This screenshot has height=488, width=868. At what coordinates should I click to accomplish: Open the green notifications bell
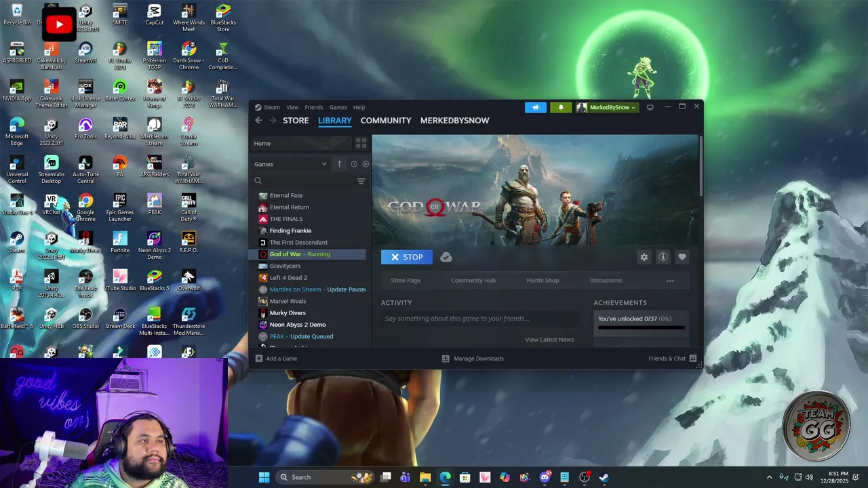coord(561,107)
